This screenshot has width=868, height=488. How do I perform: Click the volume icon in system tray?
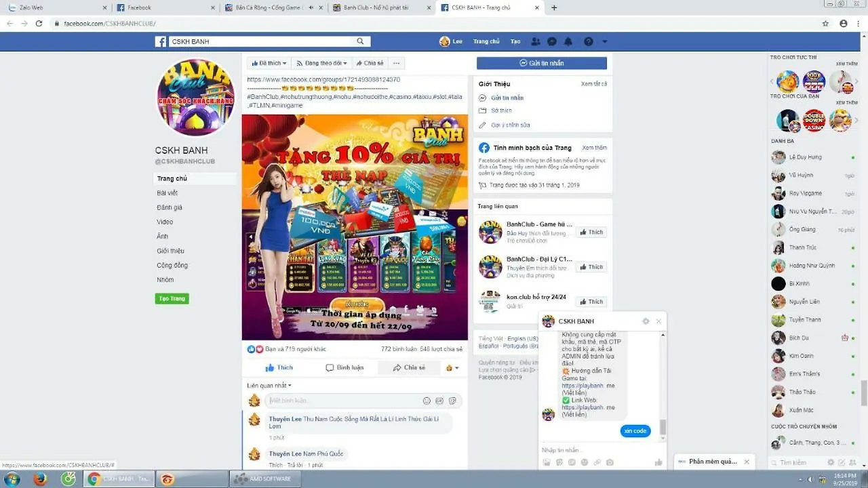tap(810, 479)
